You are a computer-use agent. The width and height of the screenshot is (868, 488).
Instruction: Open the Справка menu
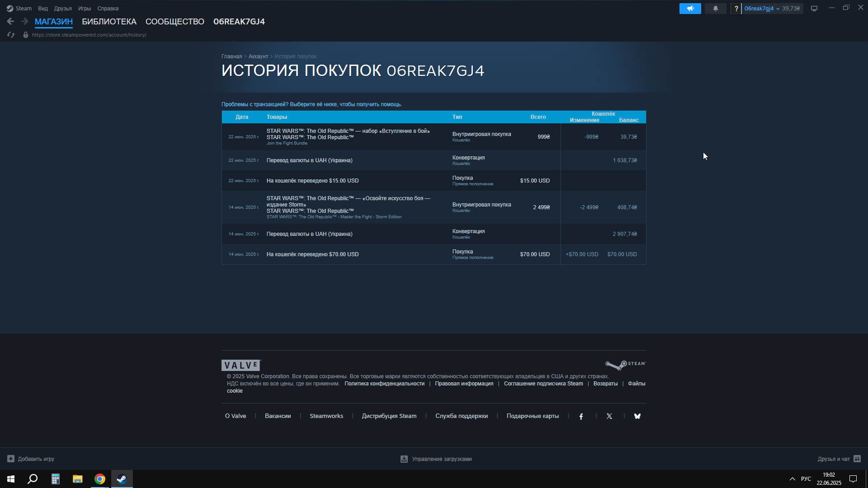tap(108, 9)
